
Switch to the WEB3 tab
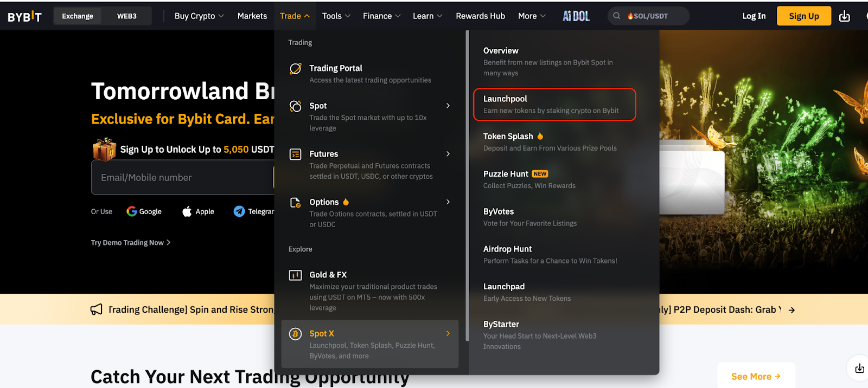127,16
